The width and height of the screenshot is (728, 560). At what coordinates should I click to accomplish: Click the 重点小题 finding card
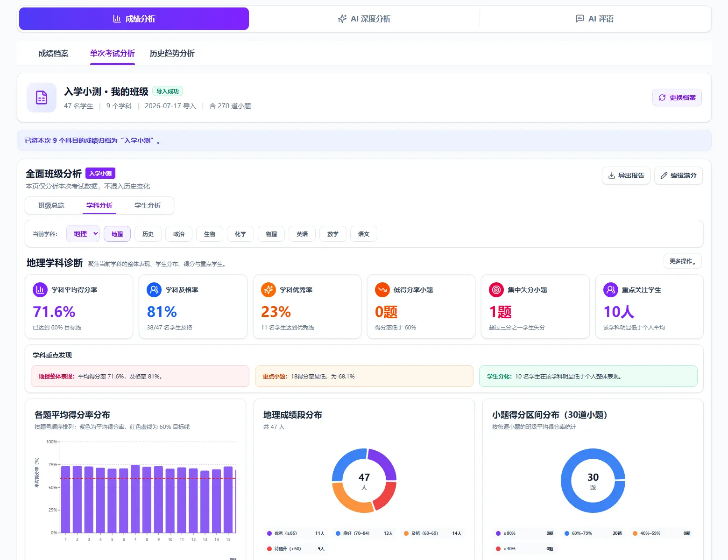click(x=364, y=376)
